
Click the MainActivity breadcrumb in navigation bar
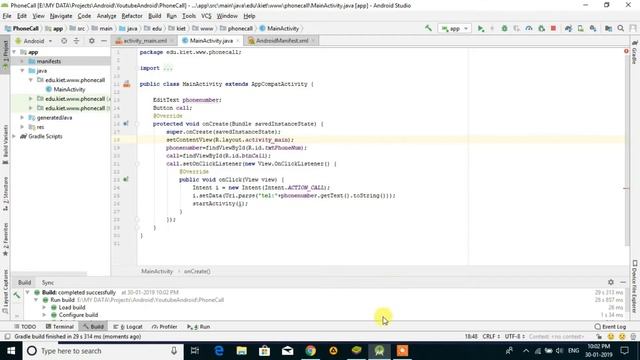point(279,29)
